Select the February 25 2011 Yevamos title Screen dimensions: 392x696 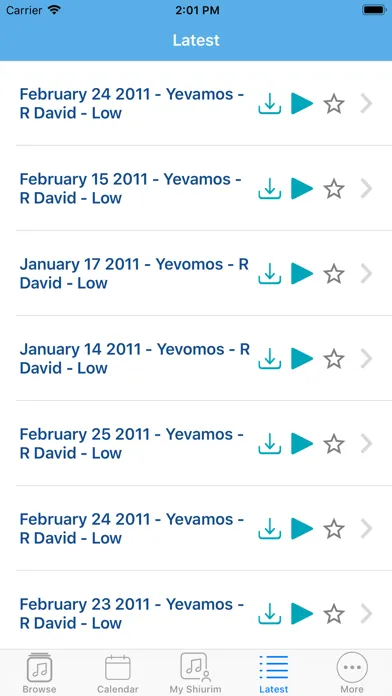pyautogui.click(x=132, y=443)
